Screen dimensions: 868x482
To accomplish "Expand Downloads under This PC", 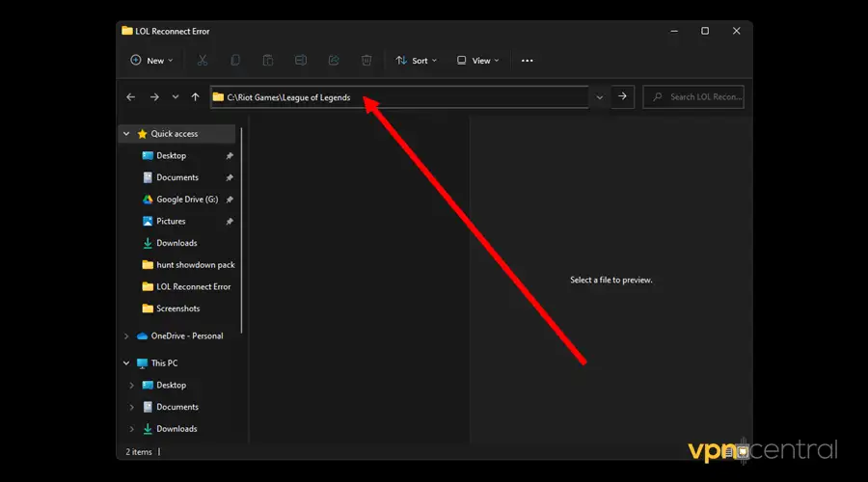I will (x=132, y=429).
